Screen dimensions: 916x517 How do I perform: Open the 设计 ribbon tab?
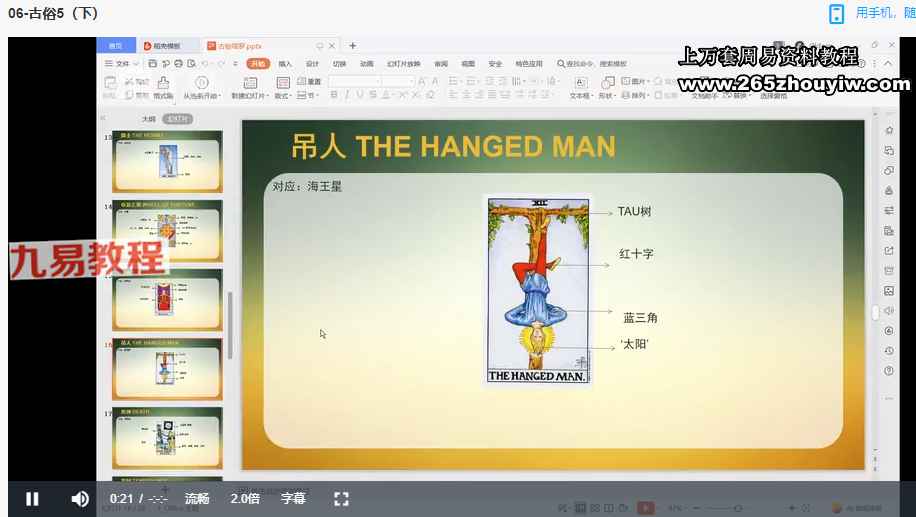click(313, 64)
